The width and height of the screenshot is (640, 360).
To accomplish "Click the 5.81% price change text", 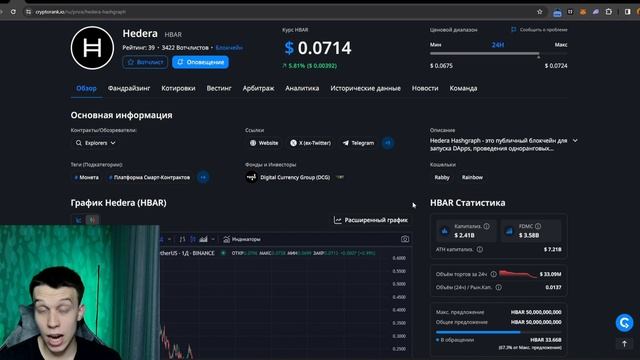I will pos(310,65).
